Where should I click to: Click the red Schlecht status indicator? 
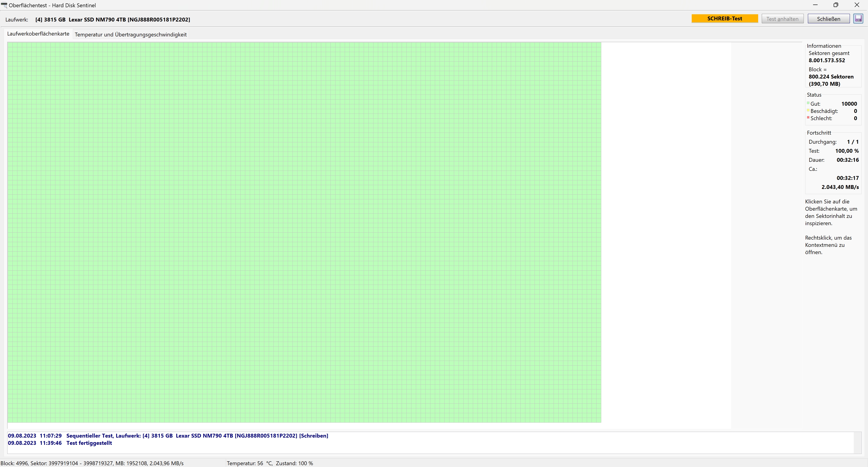[808, 118]
